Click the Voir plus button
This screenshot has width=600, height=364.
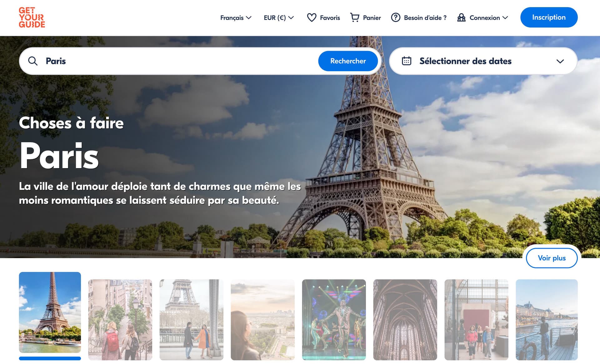point(552,258)
